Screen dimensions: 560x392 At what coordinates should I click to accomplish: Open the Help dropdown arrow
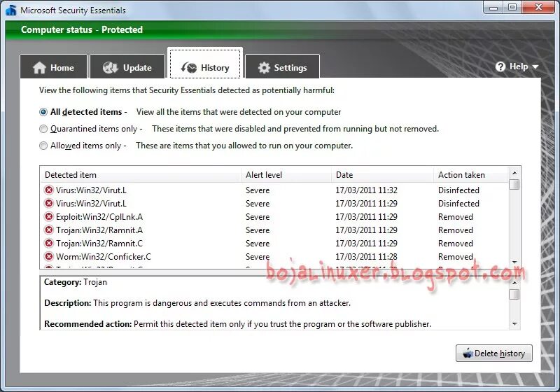click(535, 66)
